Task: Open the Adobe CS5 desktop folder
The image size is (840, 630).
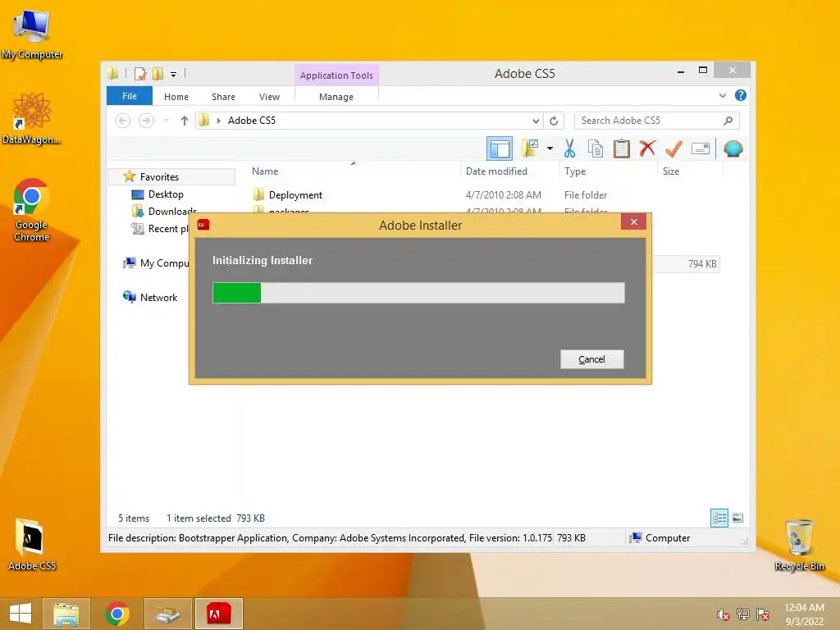Action: [32, 546]
